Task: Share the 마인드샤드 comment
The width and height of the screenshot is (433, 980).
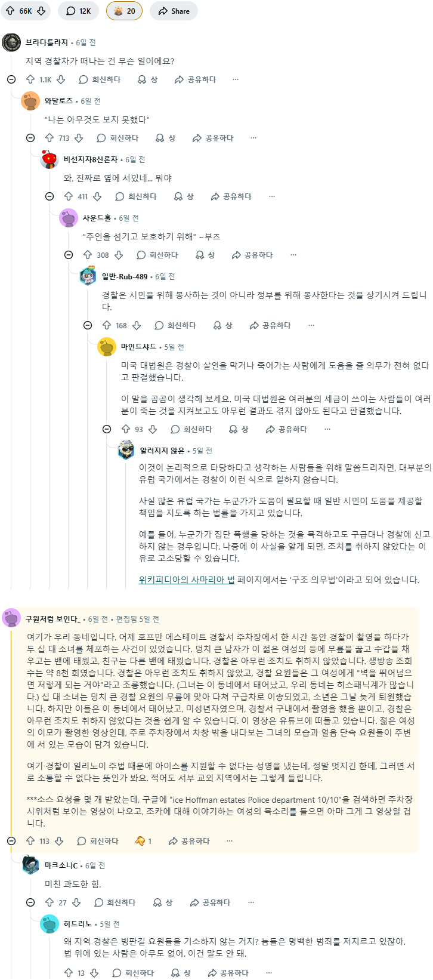Action: tap(286, 429)
